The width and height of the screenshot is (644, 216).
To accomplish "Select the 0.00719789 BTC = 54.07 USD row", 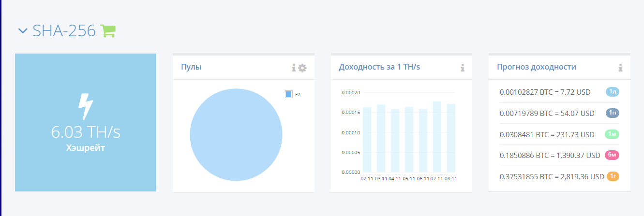I will click(559, 113).
